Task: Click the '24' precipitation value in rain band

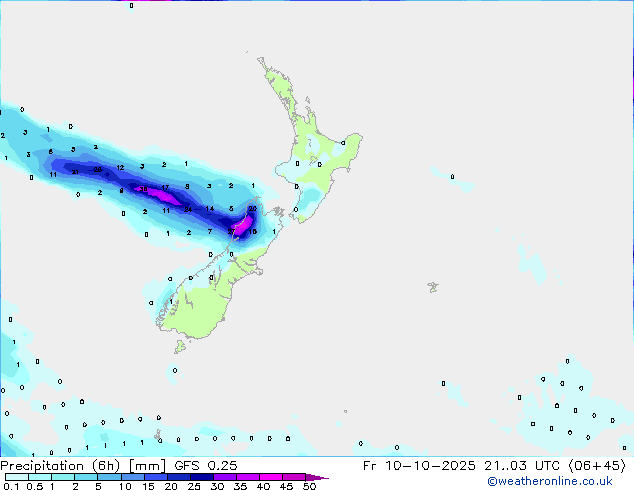Action: tap(188, 209)
